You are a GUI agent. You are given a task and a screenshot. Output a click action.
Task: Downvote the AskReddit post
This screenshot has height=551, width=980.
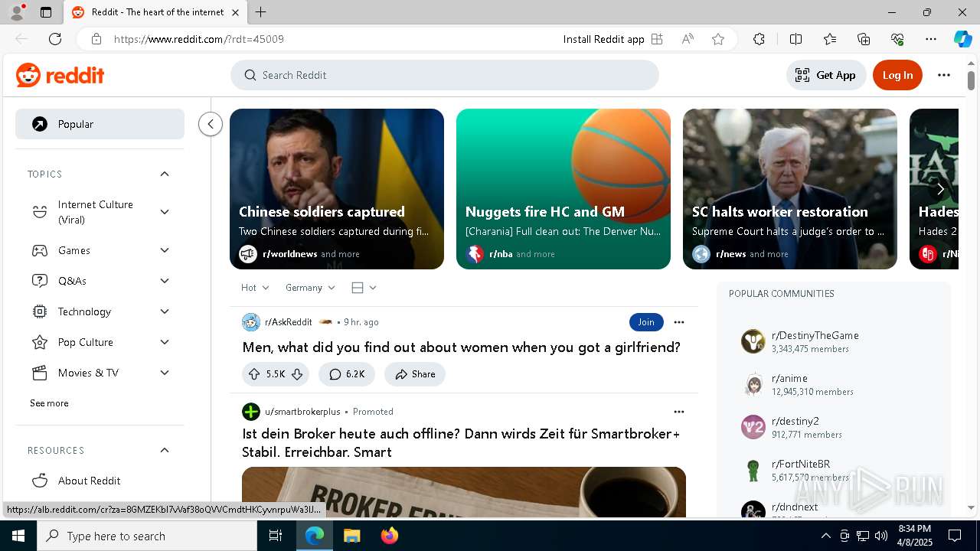tap(297, 374)
